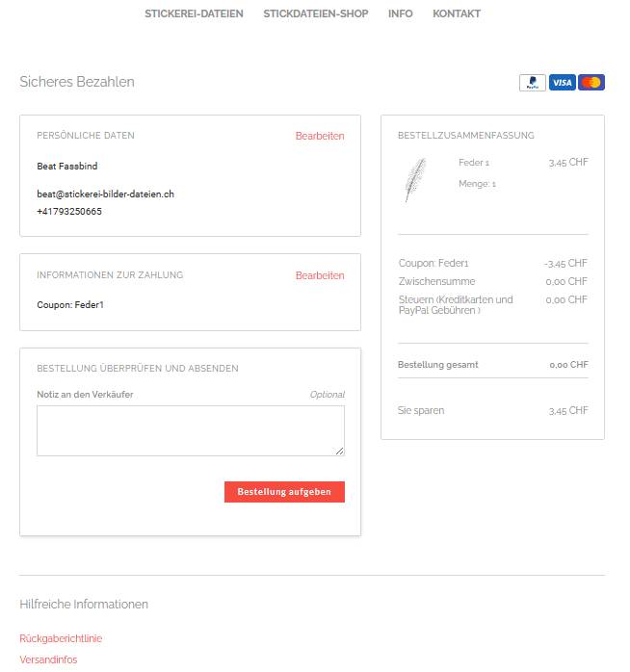Click the Coupon: Feder1 payment entry
This screenshot has width=630, height=672.
[x=70, y=305]
